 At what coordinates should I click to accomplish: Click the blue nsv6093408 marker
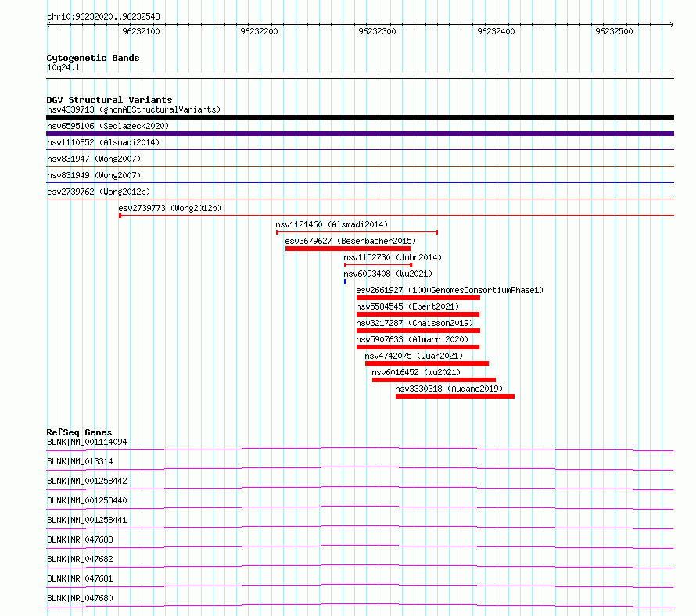[345, 281]
